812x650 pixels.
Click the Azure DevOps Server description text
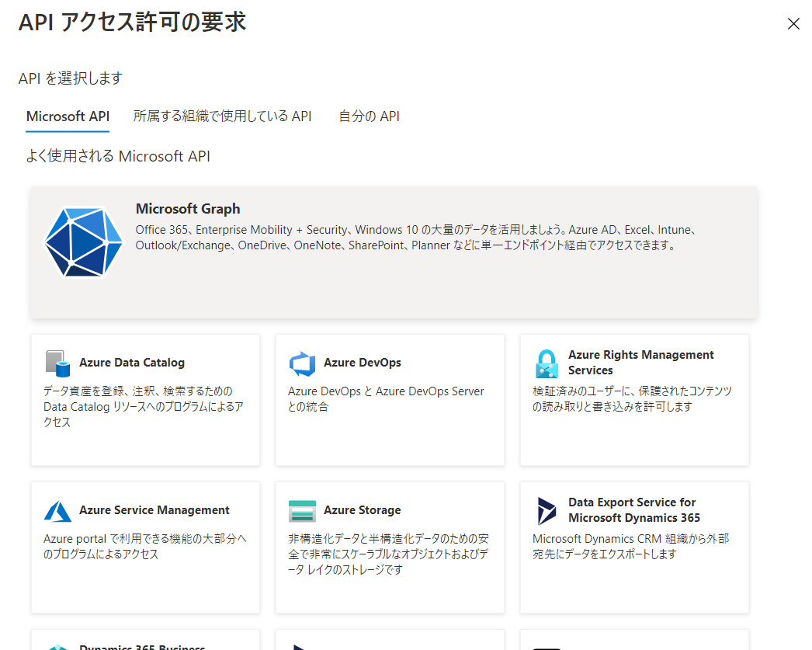point(387,399)
